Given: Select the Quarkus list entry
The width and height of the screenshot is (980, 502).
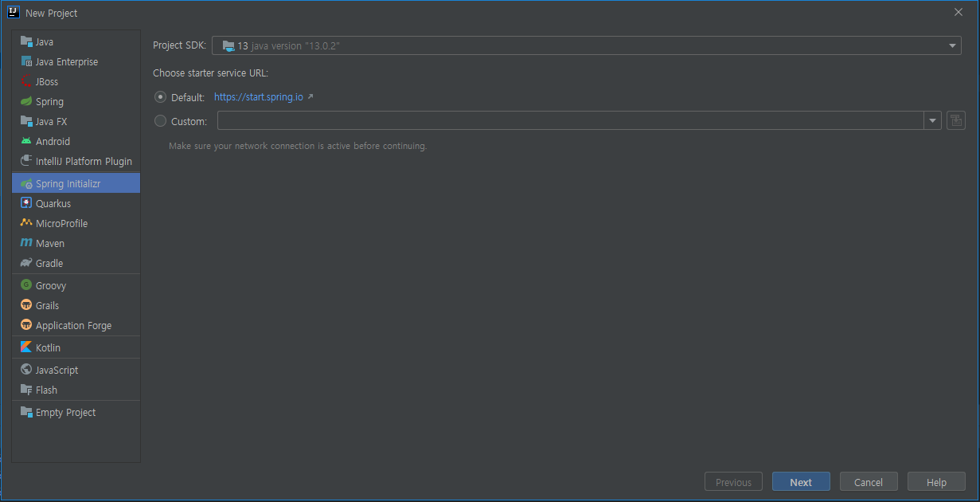Looking at the screenshot, I should 76,203.
